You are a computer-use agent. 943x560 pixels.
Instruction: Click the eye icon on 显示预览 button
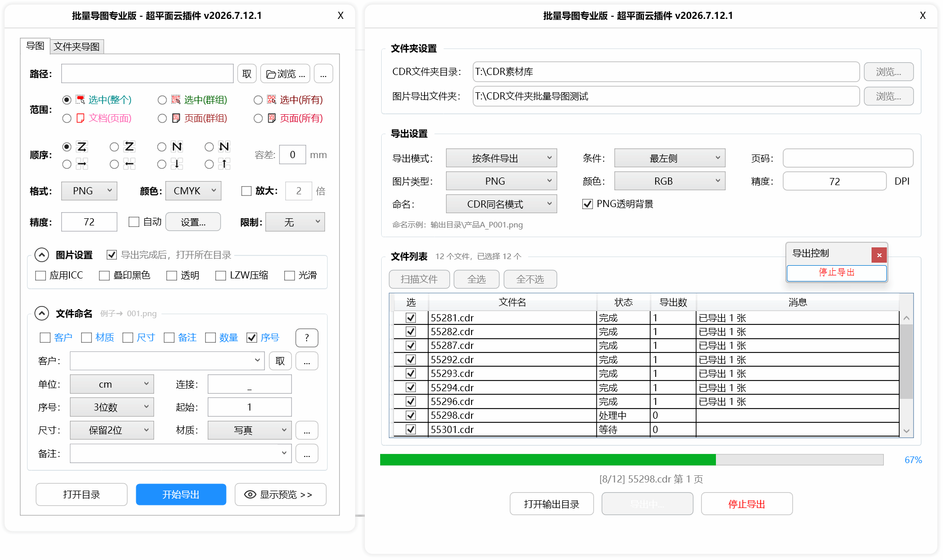pos(250,495)
